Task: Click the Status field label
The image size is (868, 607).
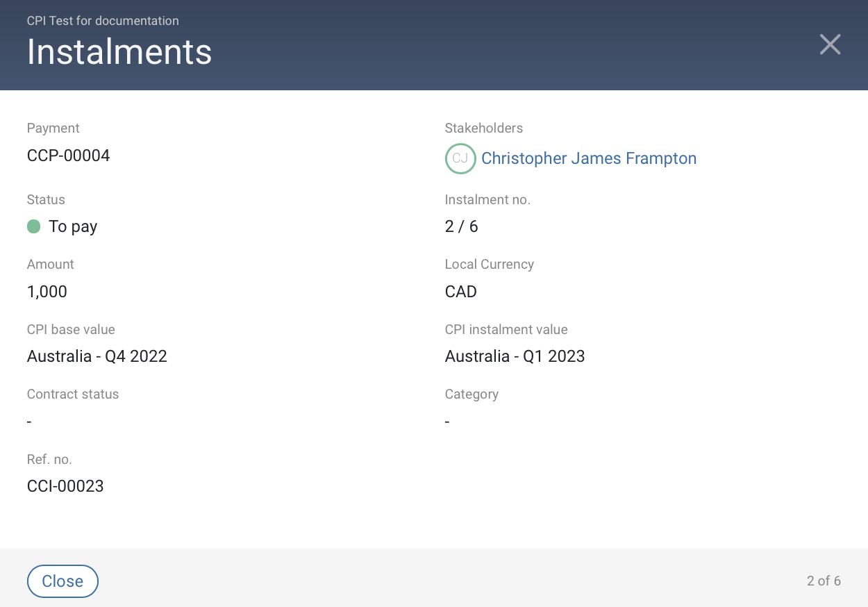Action: (x=45, y=199)
